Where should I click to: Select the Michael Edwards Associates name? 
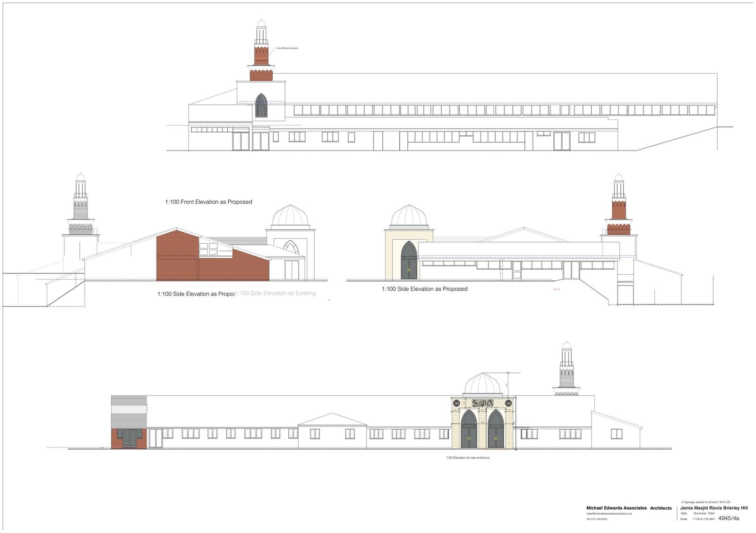point(616,508)
